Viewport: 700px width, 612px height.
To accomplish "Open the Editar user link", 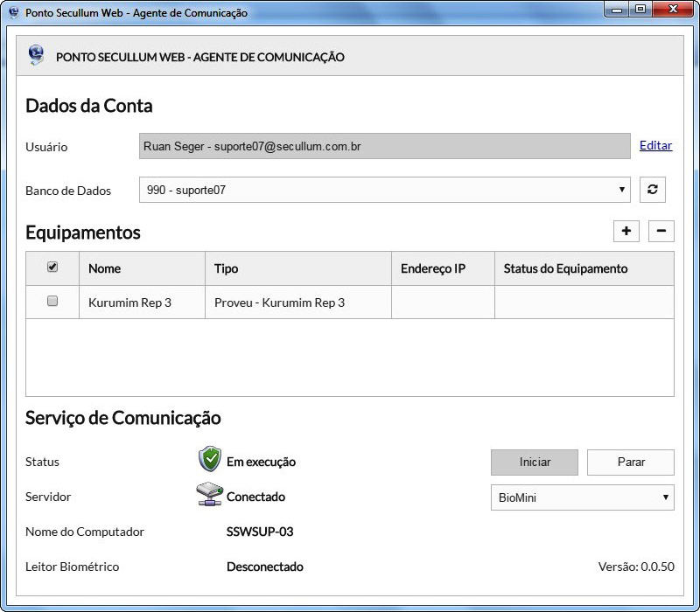I will click(x=655, y=145).
